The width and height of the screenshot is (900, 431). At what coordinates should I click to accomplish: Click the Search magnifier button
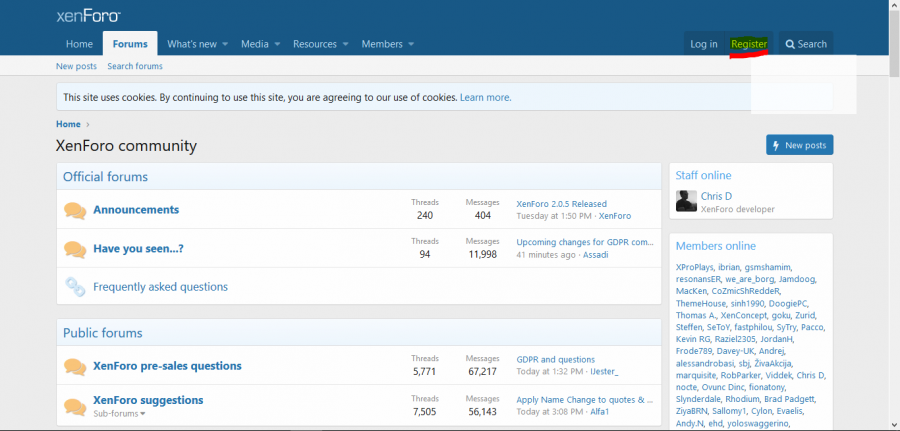pyautogui.click(x=806, y=44)
